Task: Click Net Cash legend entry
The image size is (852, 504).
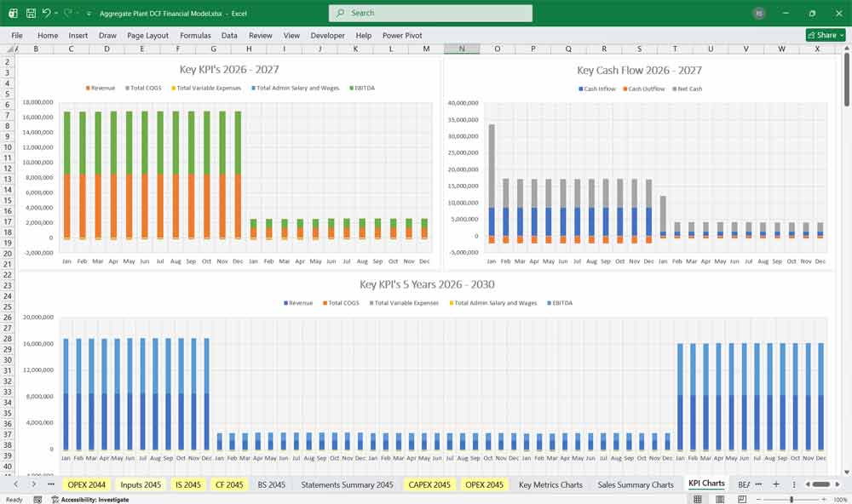Action: pos(688,89)
